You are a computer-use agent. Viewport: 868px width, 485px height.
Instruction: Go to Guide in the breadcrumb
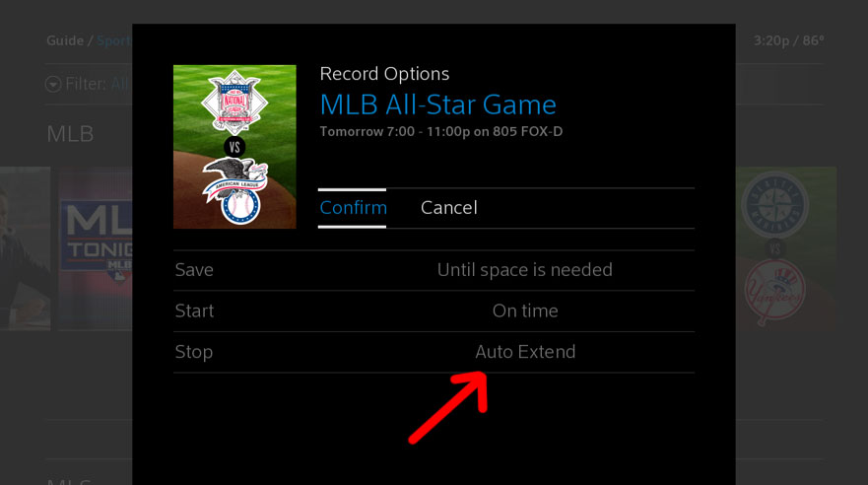65,41
